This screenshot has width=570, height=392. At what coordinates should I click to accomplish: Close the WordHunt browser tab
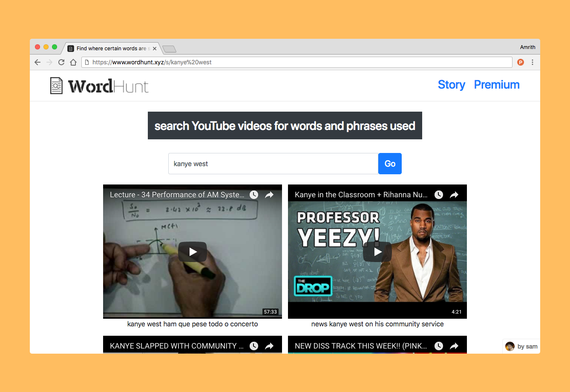pyautogui.click(x=155, y=49)
